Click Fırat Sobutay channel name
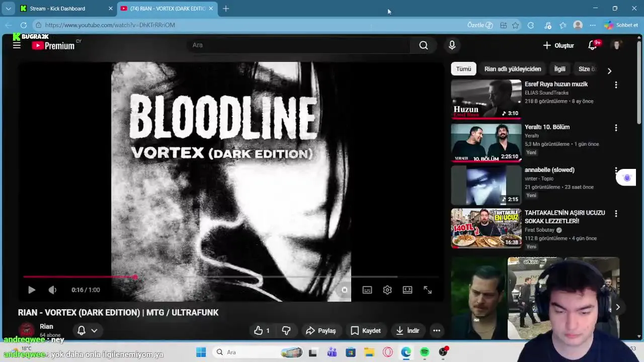Image resolution: width=644 pixels, height=362 pixels. point(539,230)
